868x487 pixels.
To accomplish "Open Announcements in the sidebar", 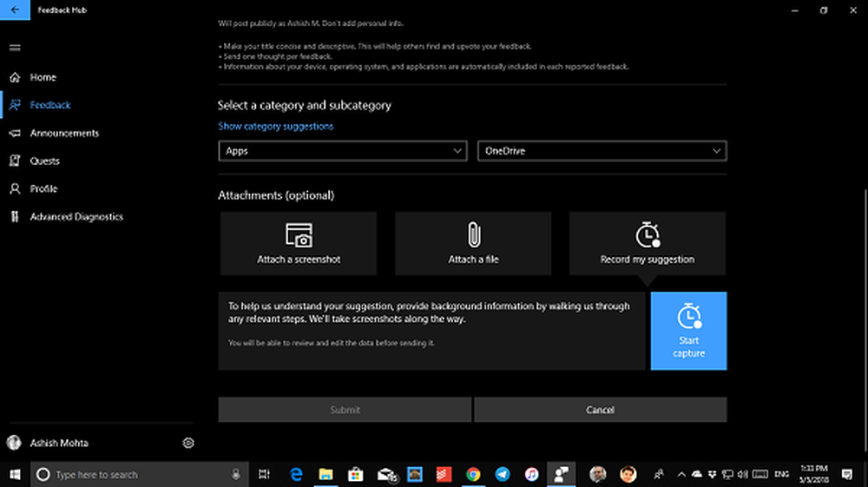I will tap(64, 133).
